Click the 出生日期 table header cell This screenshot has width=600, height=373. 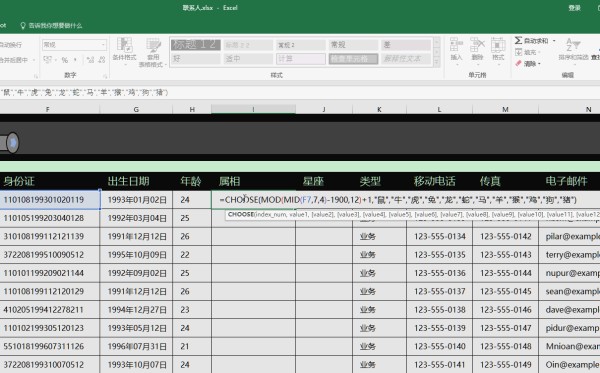coord(136,181)
